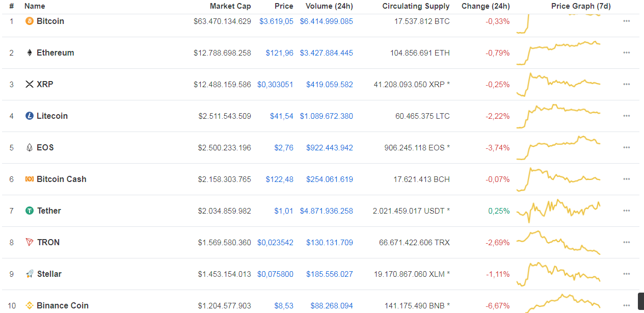This screenshot has height=313, width=644.
Task: Click the Bitcoin coin logo icon
Action: coord(30,21)
